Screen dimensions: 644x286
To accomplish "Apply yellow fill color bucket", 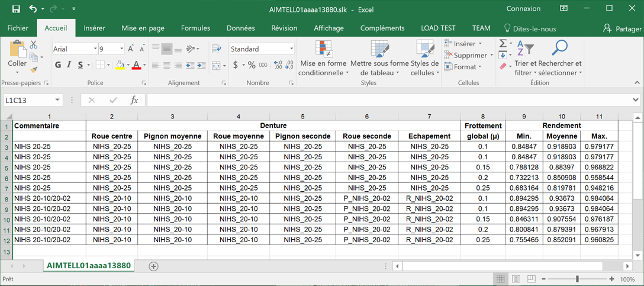I will pyautogui.click(x=120, y=65).
